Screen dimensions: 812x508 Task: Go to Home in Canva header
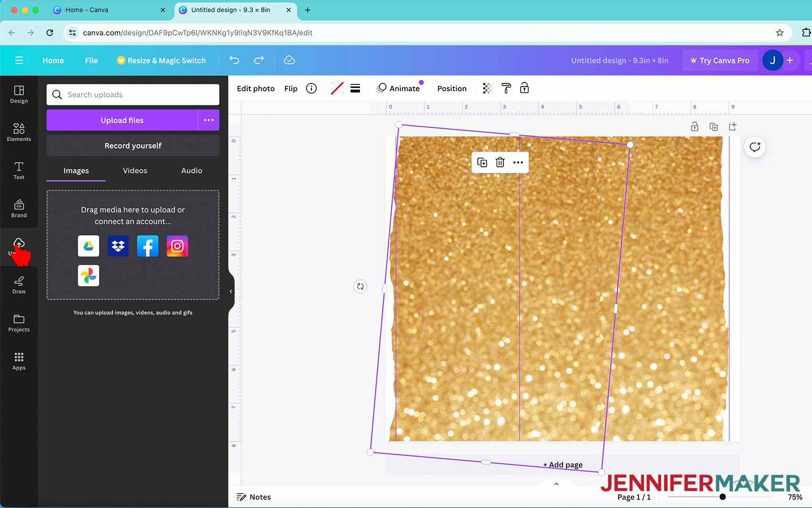pos(53,60)
